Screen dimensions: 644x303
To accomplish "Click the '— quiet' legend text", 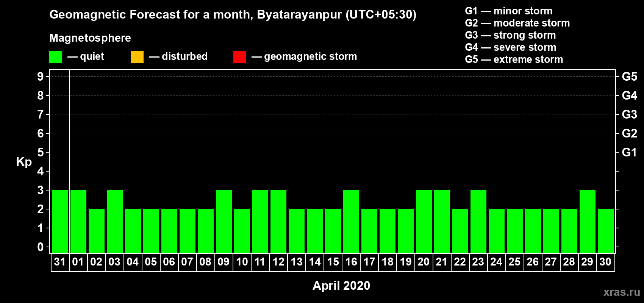I will (86, 57).
